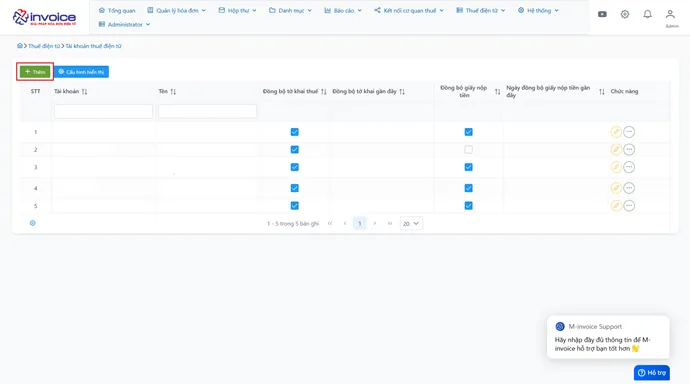Click Cấu hình hiển thị button
The height and width of the screenshot is (384, 690).
tap(81, 72)
